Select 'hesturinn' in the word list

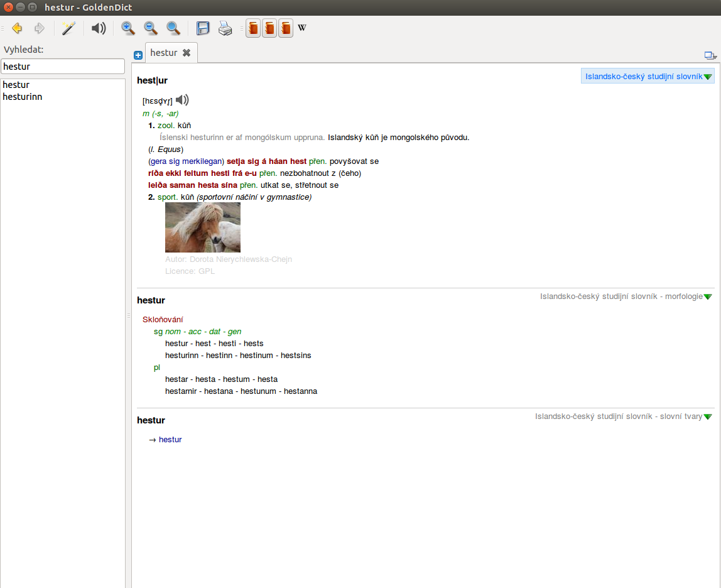tap(23, 97)
